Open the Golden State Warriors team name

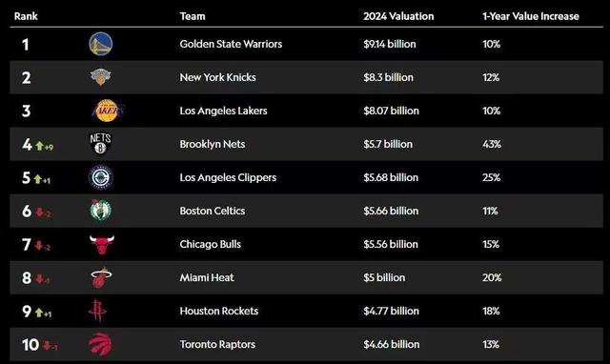click(231, 44)
